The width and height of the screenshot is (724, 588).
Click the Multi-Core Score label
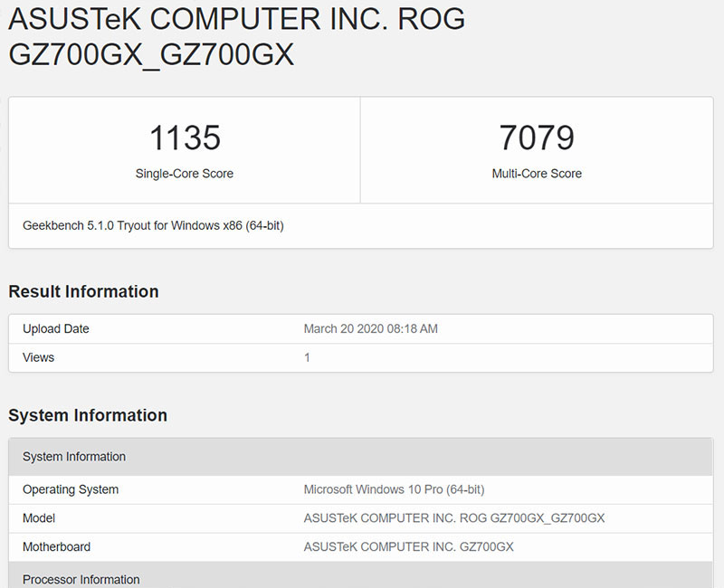(x=537, y=174)
